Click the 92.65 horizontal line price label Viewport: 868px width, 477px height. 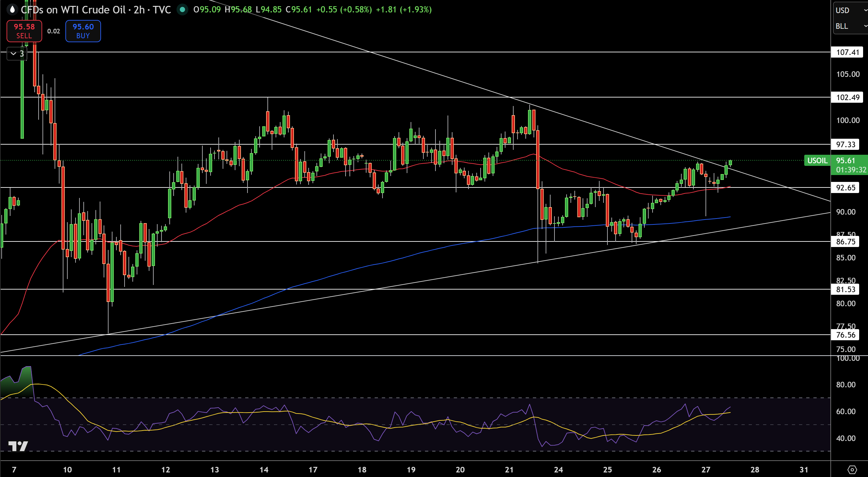845,188
